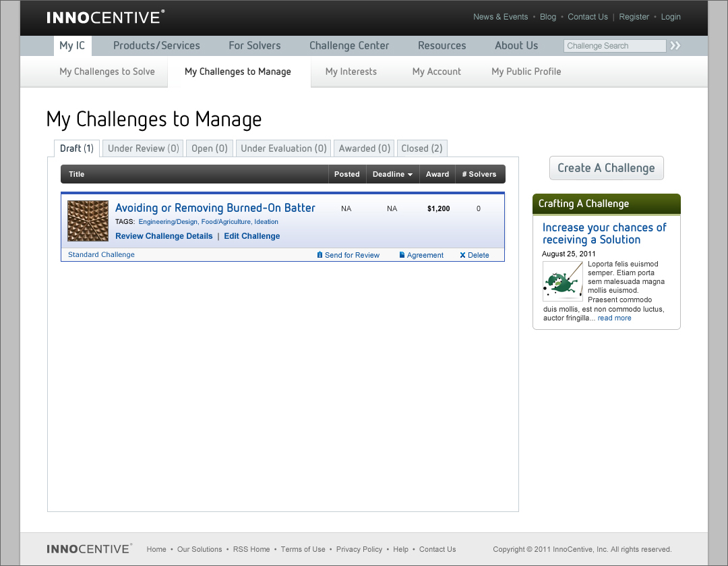The width and height of the screenshot is (728, 566).
Task: Click footer Terms of Use link
Action: tap(303, 549)
